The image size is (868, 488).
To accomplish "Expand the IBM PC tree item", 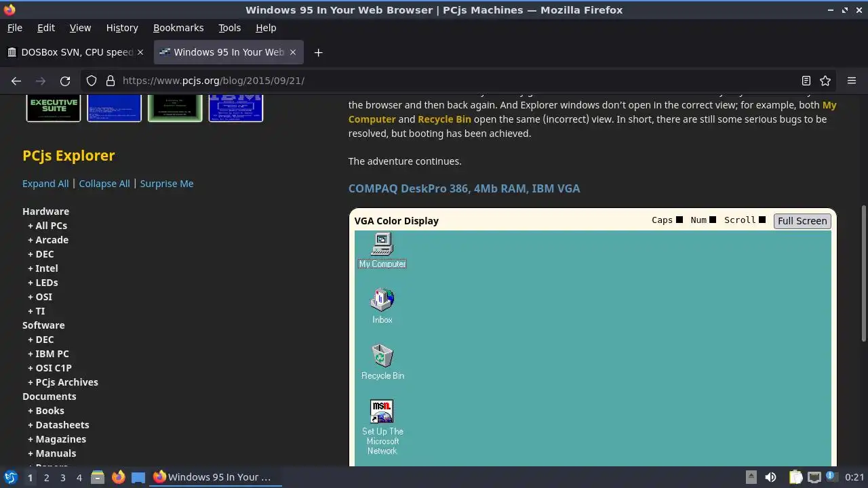I will click(x=48, y=354).
